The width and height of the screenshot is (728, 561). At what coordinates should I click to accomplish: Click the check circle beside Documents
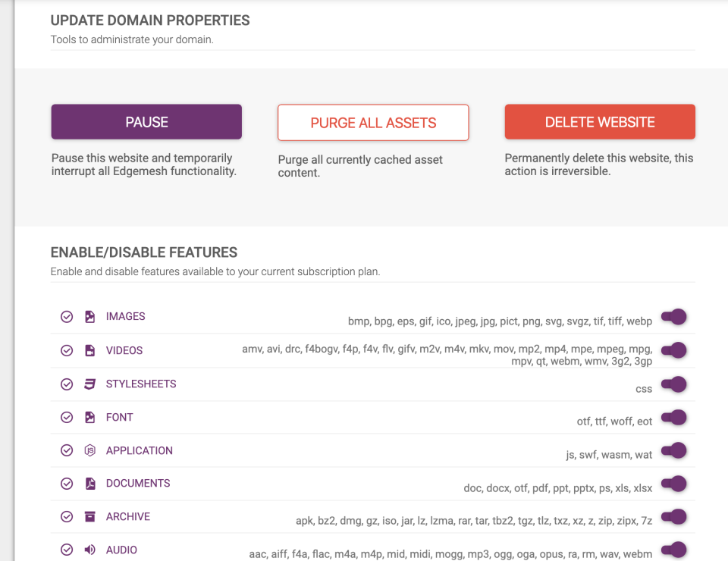pyautogui.click(x=67, y=484)
